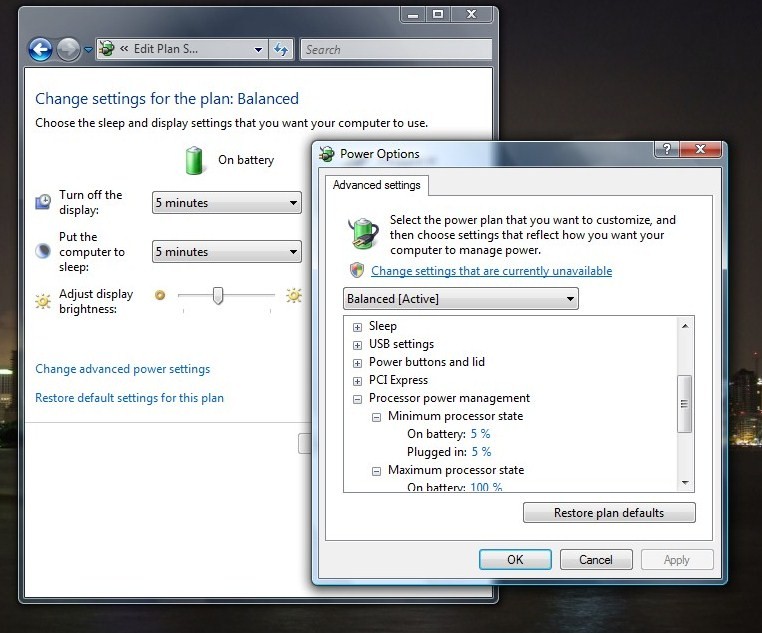The height and width of the screenshot is (633, 762).
Task: Select the USB settings label
Action: pos(401,344)
